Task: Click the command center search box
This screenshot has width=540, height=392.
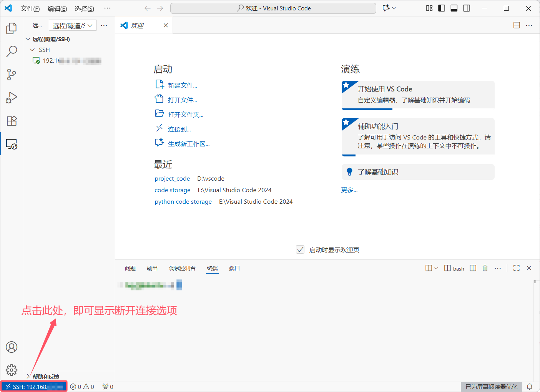Action: click(273, 8)
